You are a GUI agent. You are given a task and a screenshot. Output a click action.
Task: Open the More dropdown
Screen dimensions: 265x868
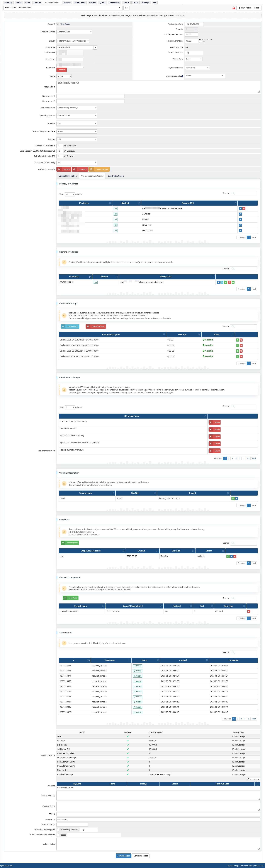(258, 8)
